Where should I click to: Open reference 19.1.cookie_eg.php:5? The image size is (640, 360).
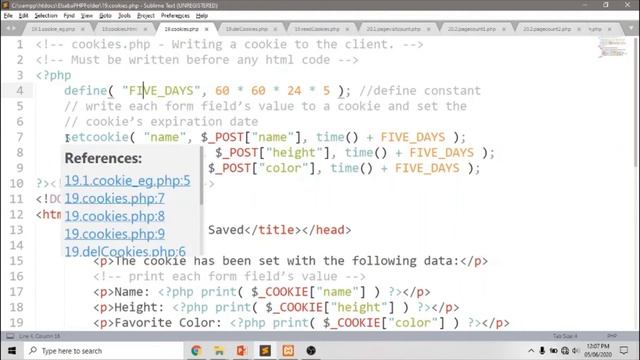coord(127,180)
